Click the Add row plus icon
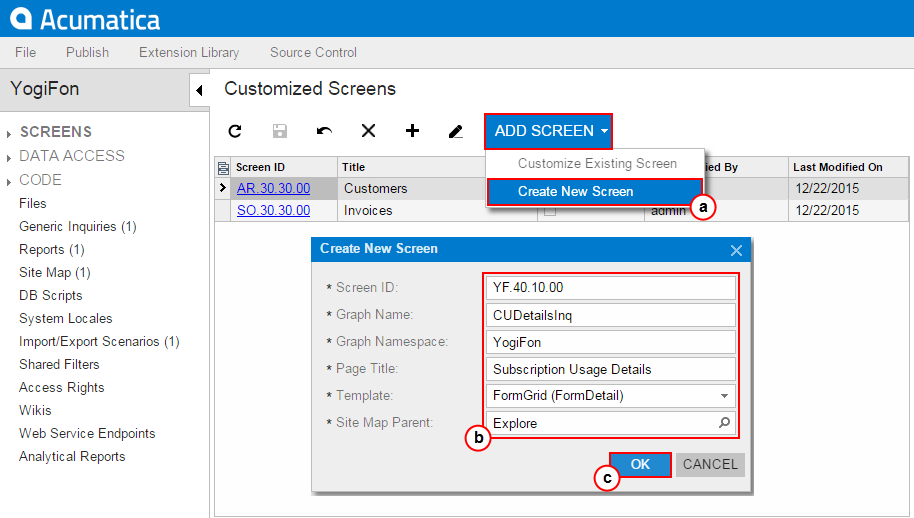The height and width of the screenshot is (518, 914). (412, 131)
